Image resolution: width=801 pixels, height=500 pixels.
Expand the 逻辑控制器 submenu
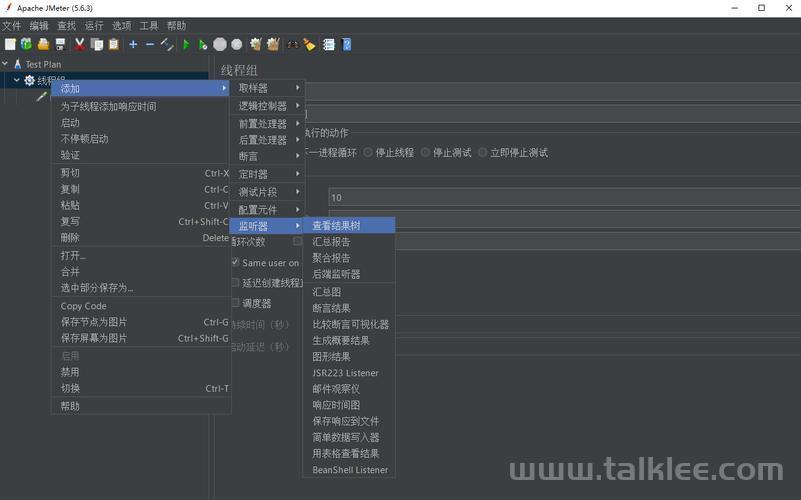click(x=268, y=106)
